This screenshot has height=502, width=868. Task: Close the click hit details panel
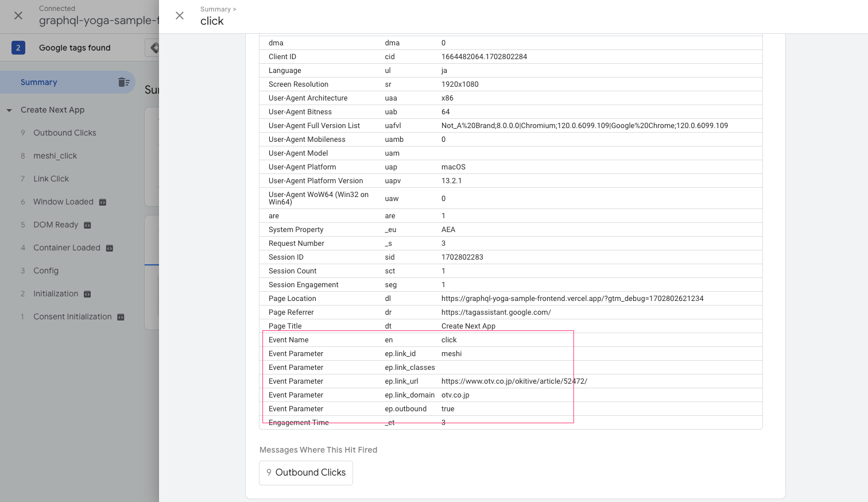pos(180,16)
